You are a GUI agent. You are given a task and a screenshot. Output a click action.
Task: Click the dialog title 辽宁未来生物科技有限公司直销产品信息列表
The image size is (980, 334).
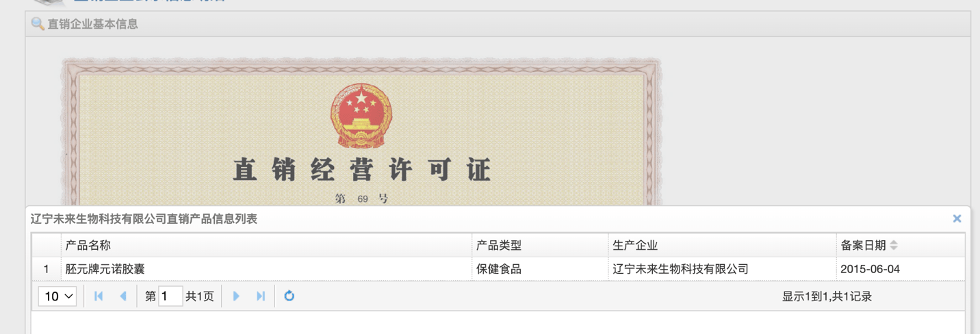coord(144,219)
